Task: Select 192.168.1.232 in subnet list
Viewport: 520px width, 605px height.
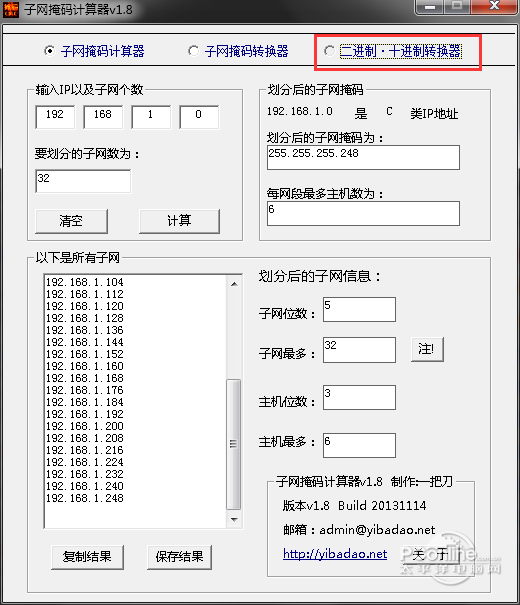Action: 84,474
